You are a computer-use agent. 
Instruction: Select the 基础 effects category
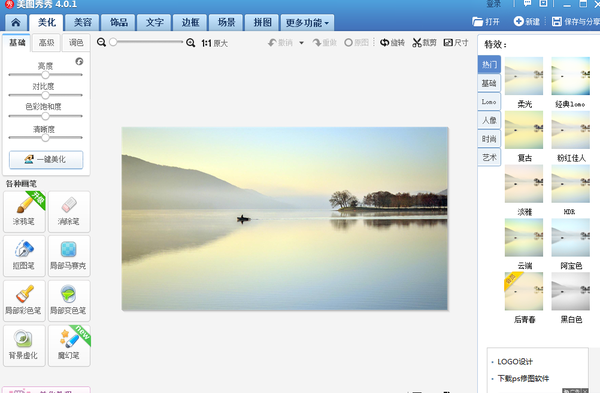tap(489, 83)
